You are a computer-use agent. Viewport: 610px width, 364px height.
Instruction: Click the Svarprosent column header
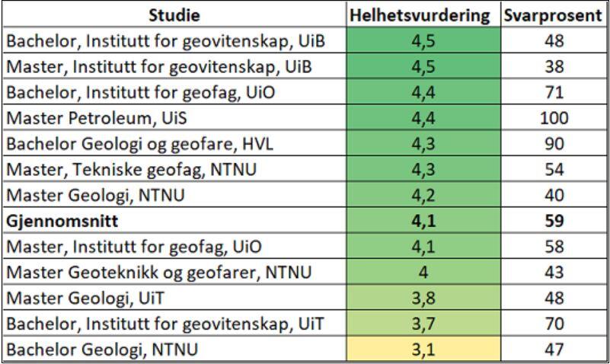tap(553, 15)
